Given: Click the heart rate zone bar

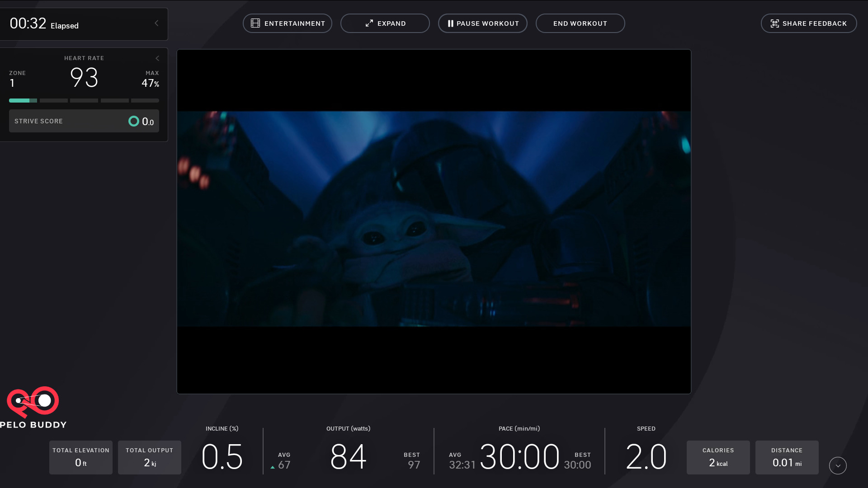Looking at the screenshot, I should [x=84, y=100].
